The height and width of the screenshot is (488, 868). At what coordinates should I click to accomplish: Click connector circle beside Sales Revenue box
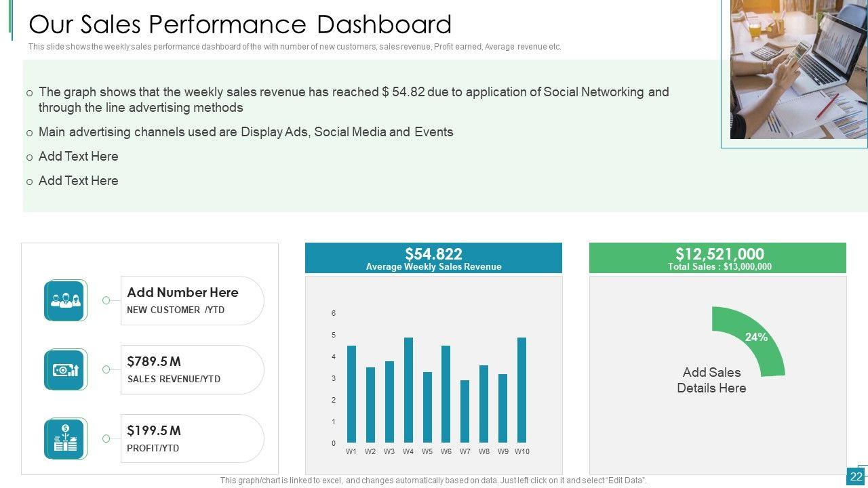(x=106, y=369)
